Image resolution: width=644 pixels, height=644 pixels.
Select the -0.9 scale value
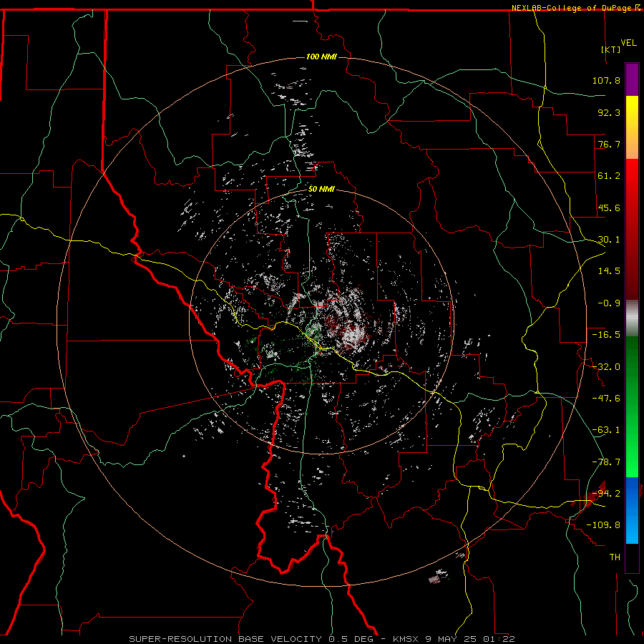point(609,303)
